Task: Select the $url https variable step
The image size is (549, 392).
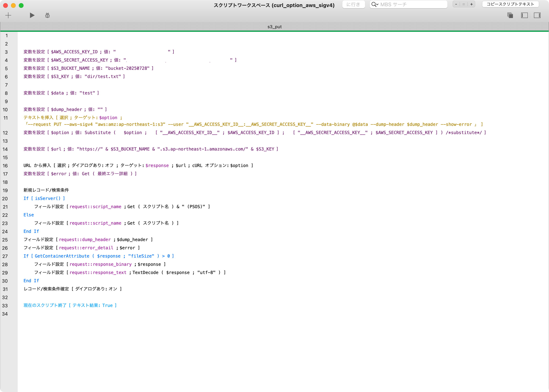Action: coord(151,149)
